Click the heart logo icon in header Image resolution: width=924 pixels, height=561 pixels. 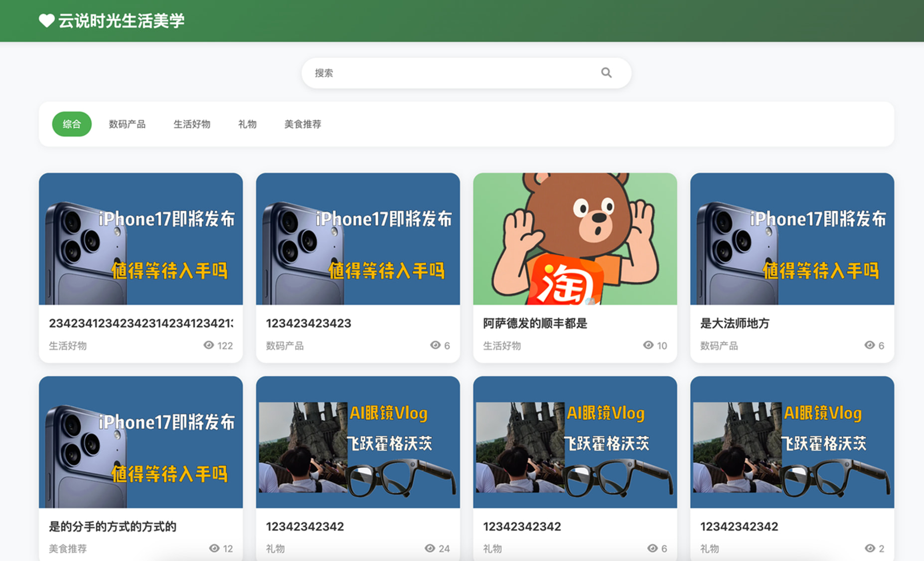(46, 20)
